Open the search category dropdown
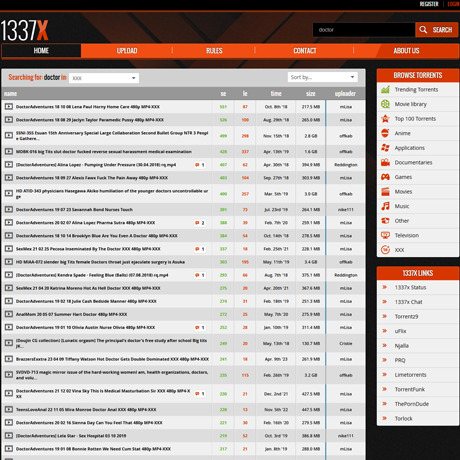Screen dimensions: 460x460 point(104,78)
